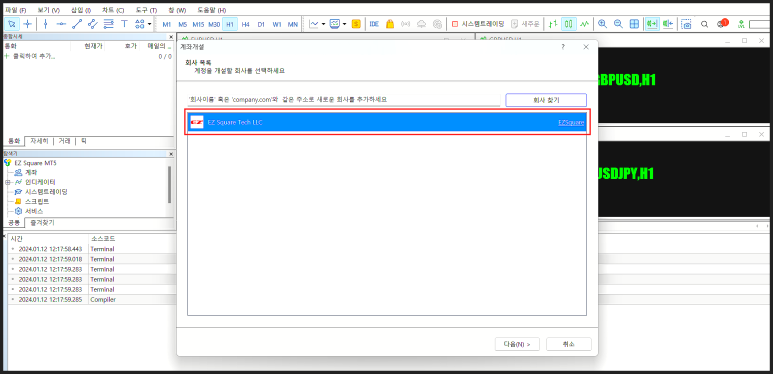The height and width of the screenshot is (374, 773).
Task: Open the Market shopping bag icon
Action: tap(390, 24)
